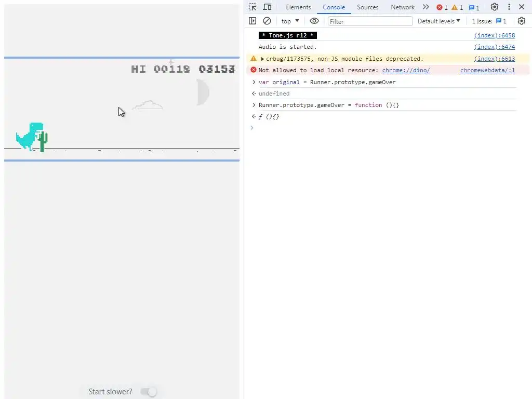Clear the console icon
532x399 pixels.
click(267, 21)
